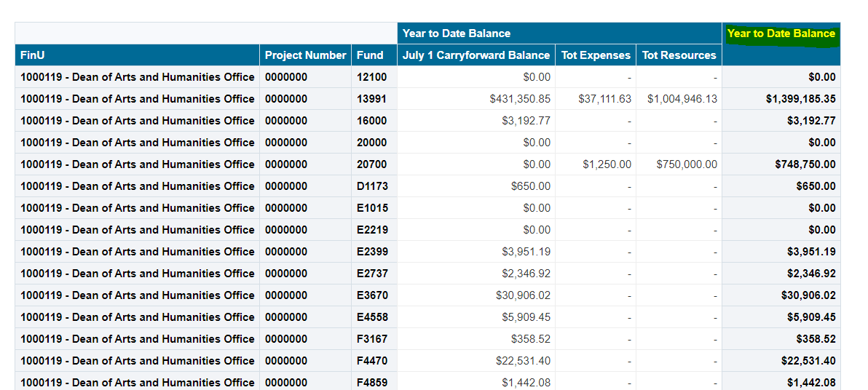Select the $37,111.63 expenses value
Viewport: 868px width, 390px height.
coord(604,99)
